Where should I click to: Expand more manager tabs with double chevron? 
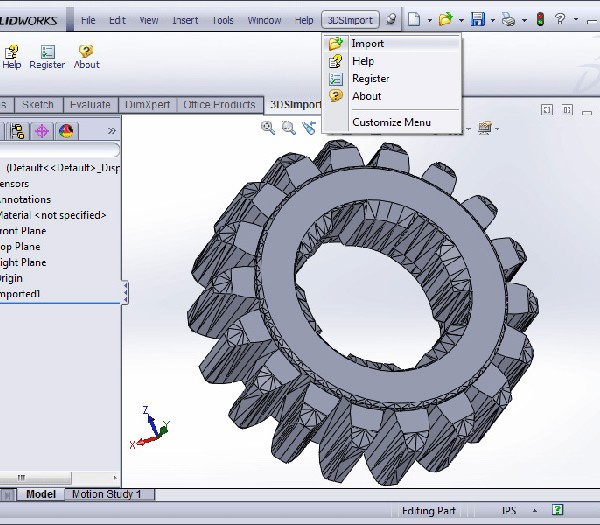pos(111,131)
